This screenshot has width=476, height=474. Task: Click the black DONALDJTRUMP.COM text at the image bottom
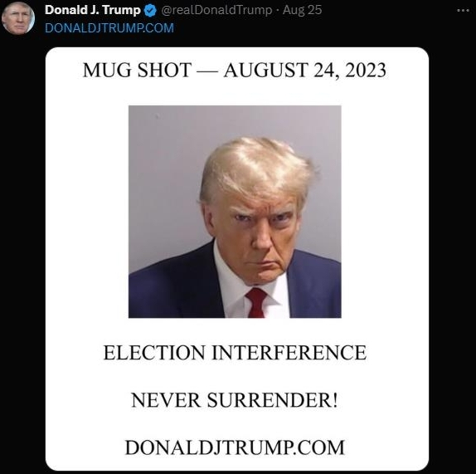(235, 447)
